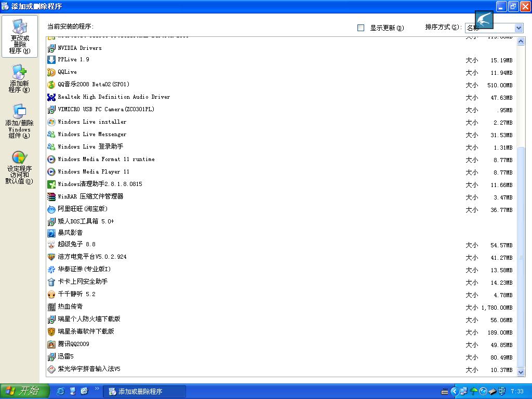Click the 紫光华宇拼音输入法V5 icon
This screenshot has height=399, width=532.
(51, 369)
